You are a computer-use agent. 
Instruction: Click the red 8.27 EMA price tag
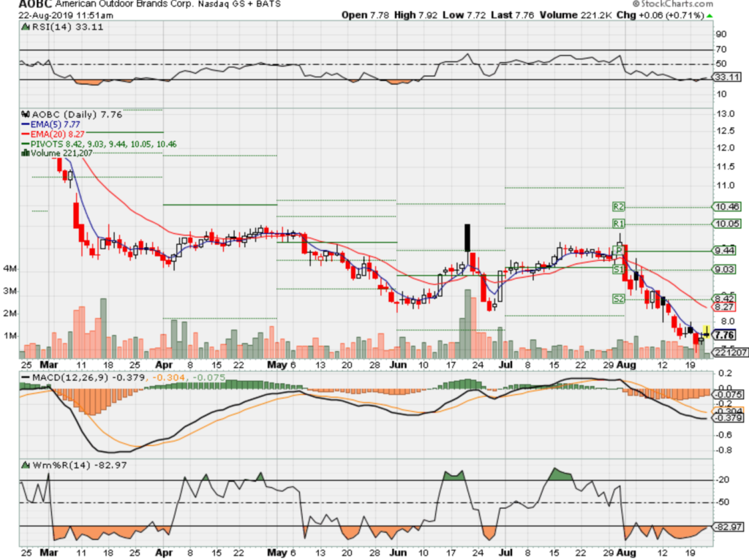[x=725, y=309]
